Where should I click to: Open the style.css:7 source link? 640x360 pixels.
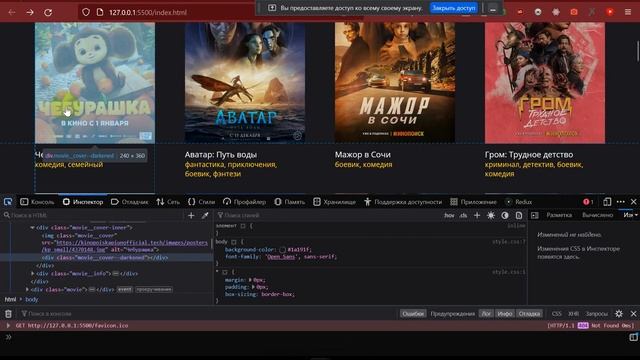pos(509,242)
